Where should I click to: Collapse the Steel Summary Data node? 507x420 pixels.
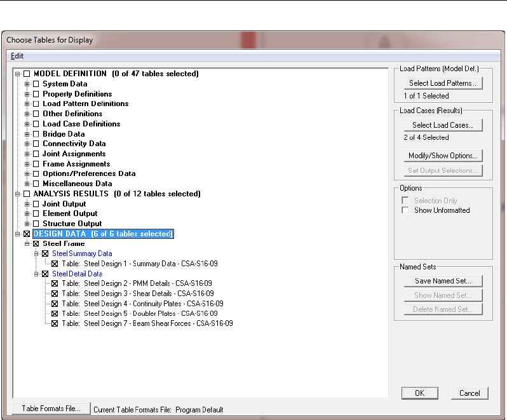(x=36, y=254)
